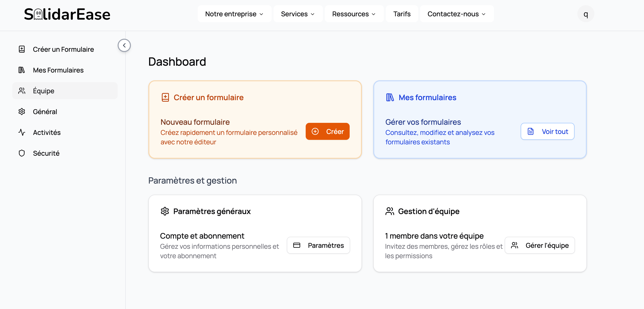The height and width of the screenshot is (309, 644).
Task: Click the search icon top right
Action: click(x=586, y=14)
